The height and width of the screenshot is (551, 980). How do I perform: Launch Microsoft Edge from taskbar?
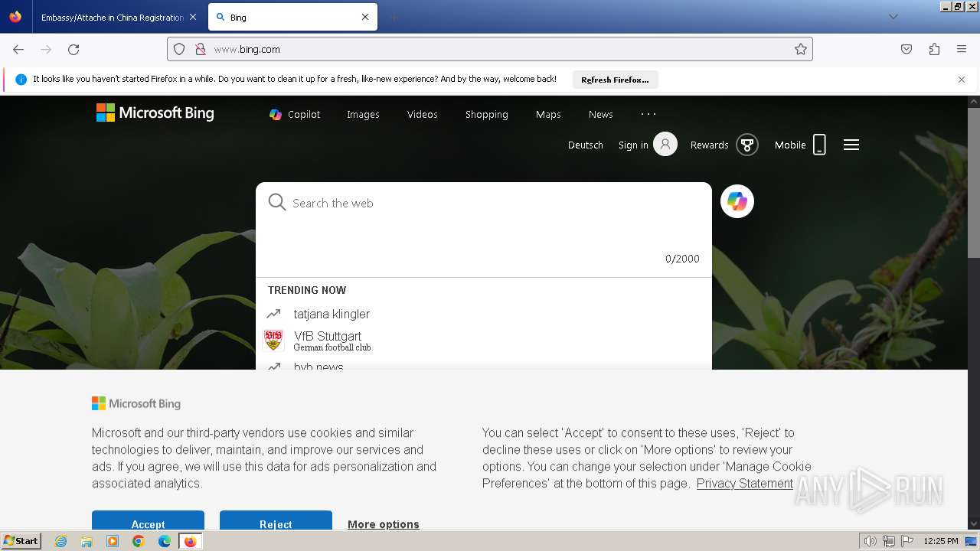point(165,541)
